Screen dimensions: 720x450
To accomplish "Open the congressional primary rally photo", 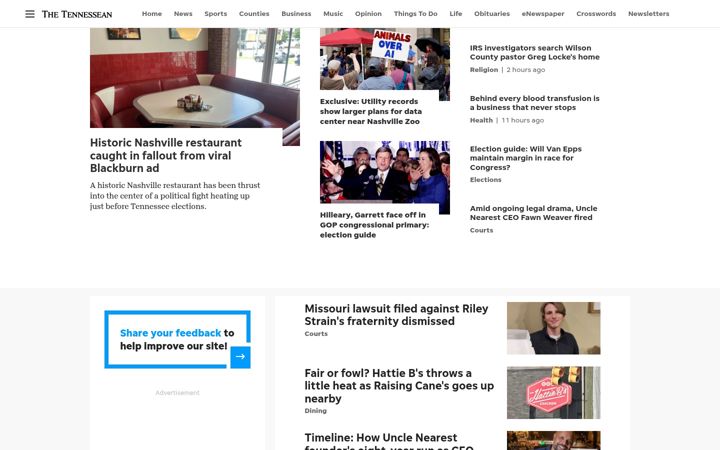I will [385, 172].
